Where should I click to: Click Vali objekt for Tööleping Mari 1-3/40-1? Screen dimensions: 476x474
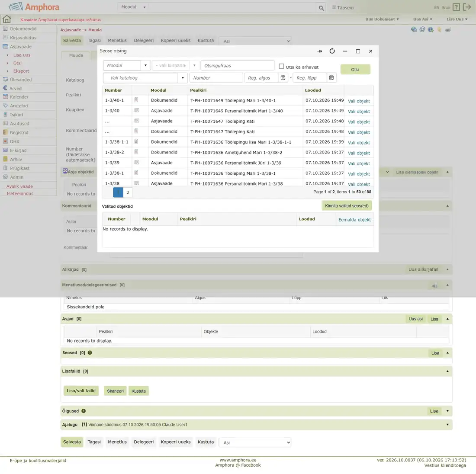point(359,101)
